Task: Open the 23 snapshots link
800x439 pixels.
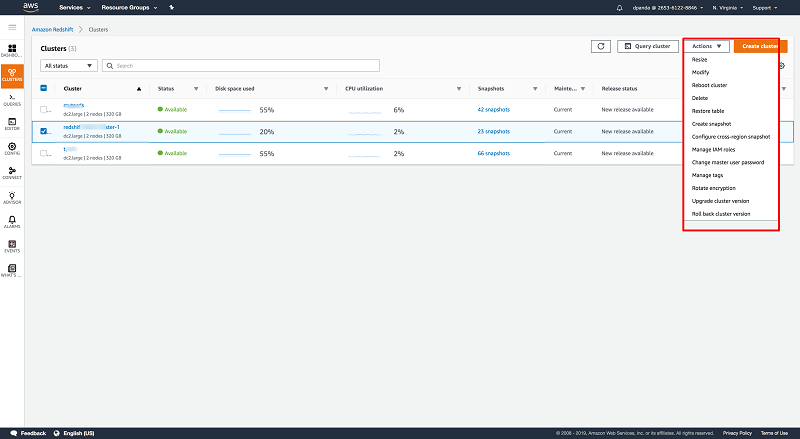Action: [x=493, y=132]
